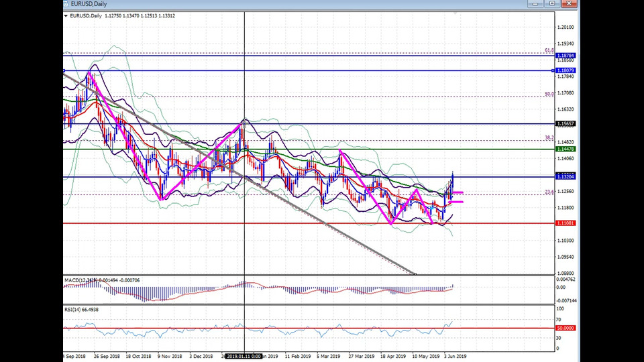Maximize the EURUSD,Daily chart window

point(552,4)
